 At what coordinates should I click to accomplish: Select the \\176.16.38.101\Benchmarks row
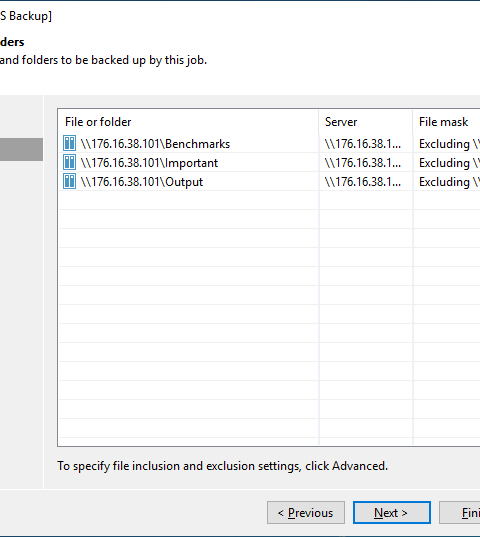[269, 143]
